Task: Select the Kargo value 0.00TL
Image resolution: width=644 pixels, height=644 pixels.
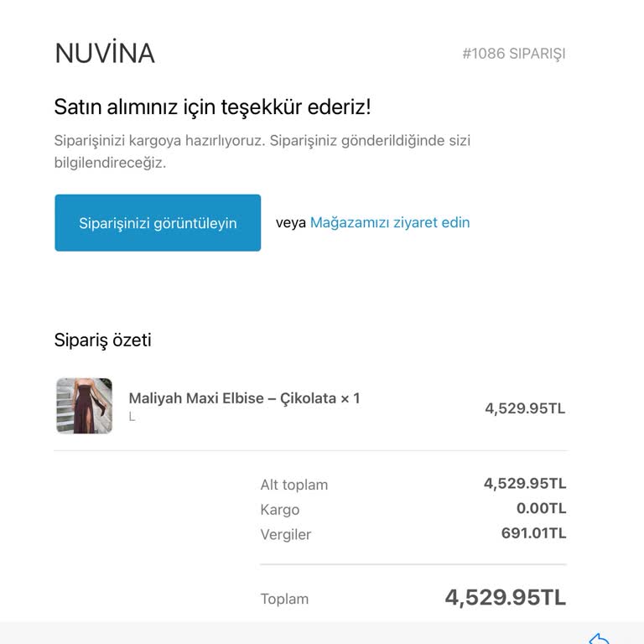Action: coord(541,508)
